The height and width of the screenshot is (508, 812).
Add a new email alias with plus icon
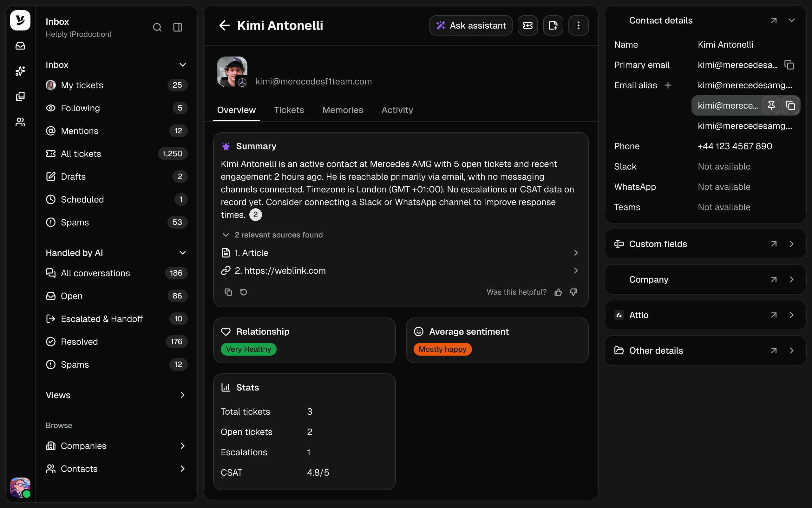pos(668,85)
